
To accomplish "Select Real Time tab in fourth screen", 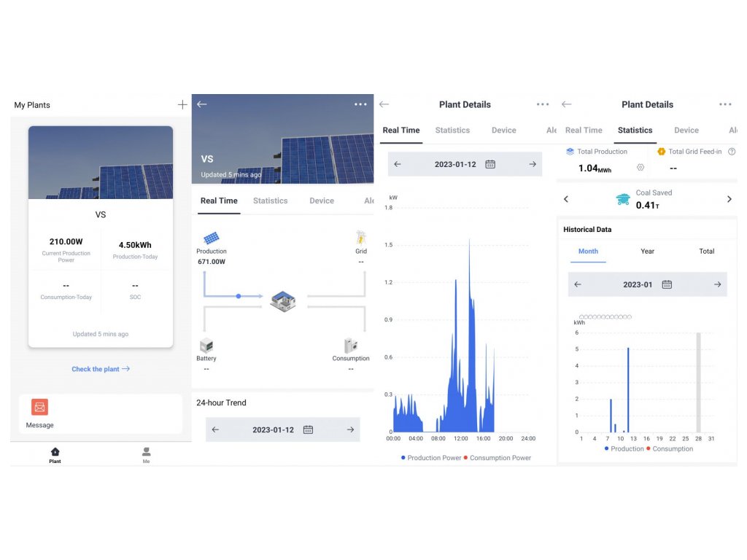I will pos(584,131).
